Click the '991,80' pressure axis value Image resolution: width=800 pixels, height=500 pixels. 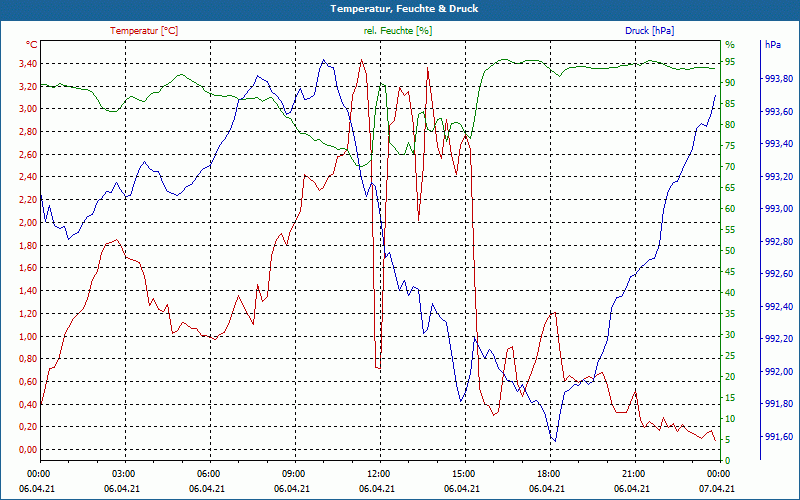779,404
